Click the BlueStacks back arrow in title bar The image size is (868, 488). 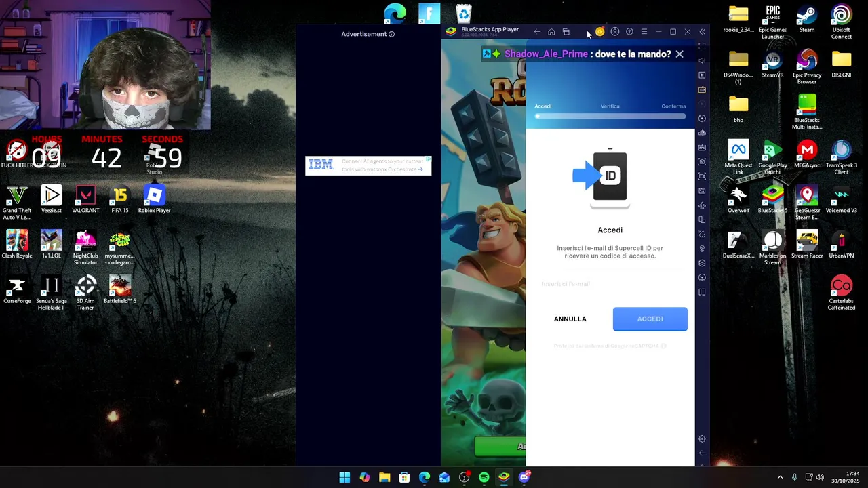point(537,32)
